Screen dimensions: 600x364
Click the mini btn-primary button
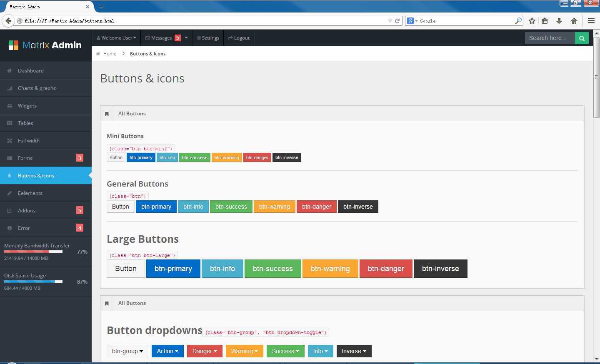141,157
